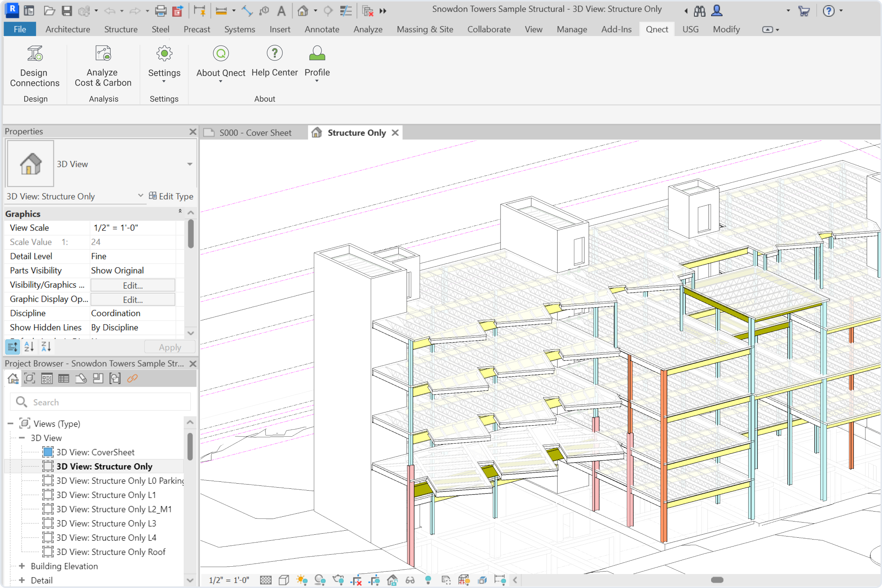Viewport: 882px width, 588px height.
Task: Toggle Shadows on/off in view control bar
Action: pos(320,580)
